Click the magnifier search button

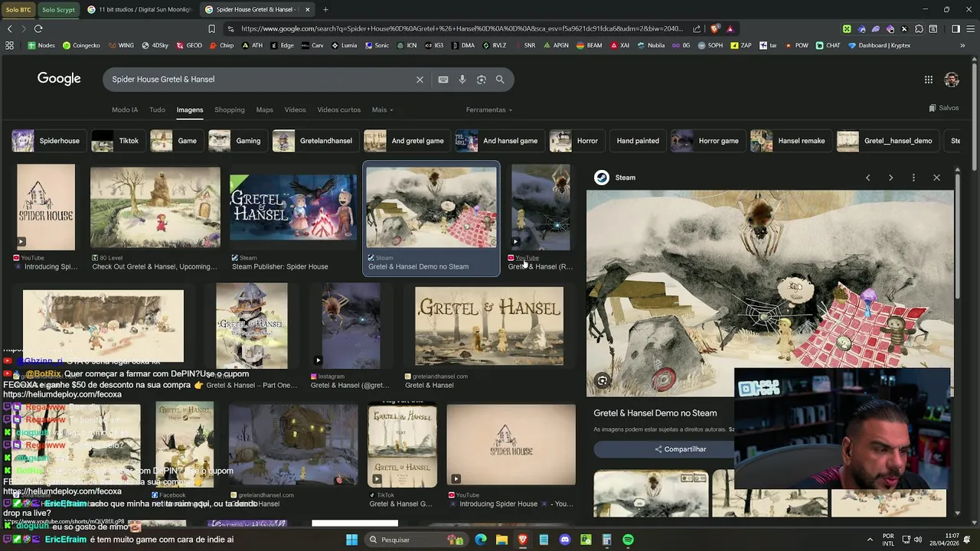500,80
